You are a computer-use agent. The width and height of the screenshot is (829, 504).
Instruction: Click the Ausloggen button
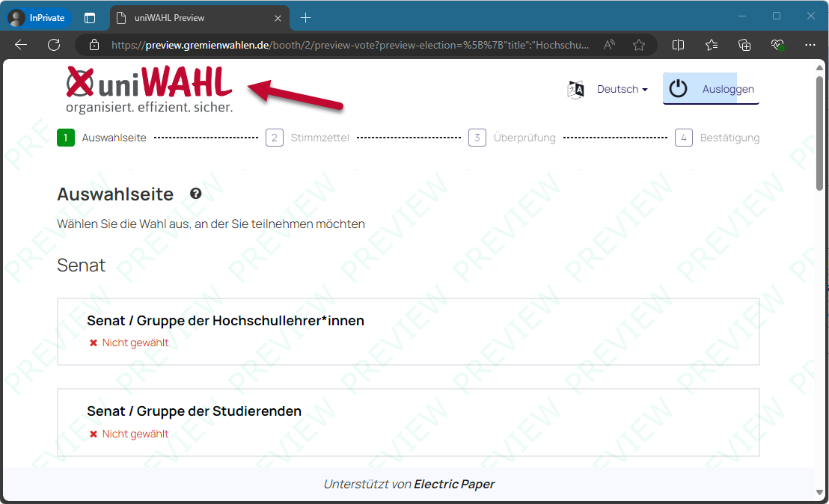[711, 89]
